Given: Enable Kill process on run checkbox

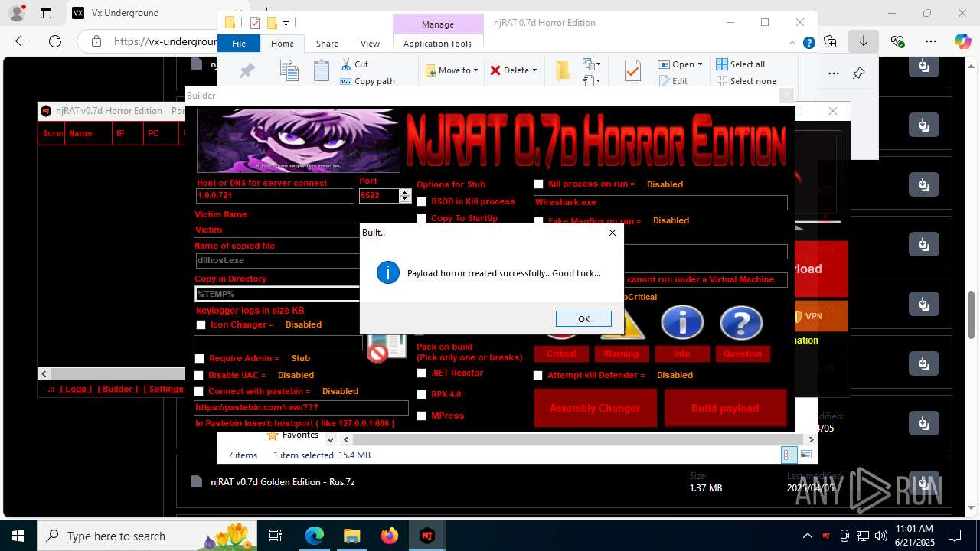Looking at the screenshot, I should (x=538, y=184).
